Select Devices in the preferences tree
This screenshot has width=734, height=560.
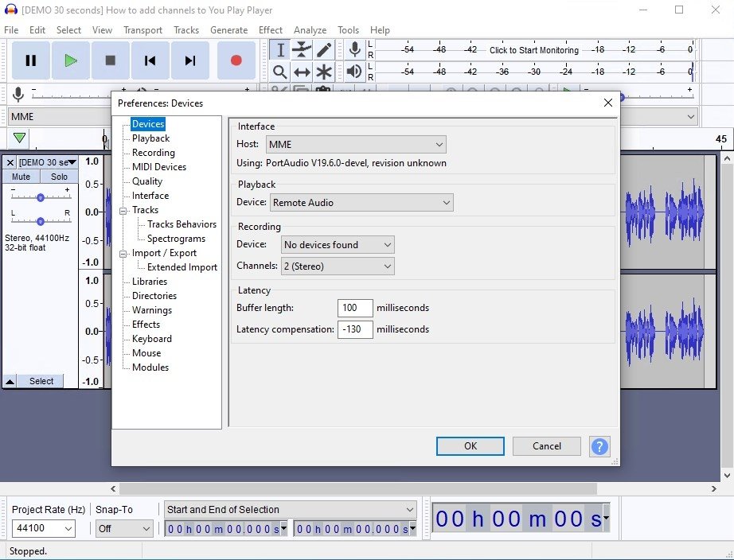[x=148, y=124]
